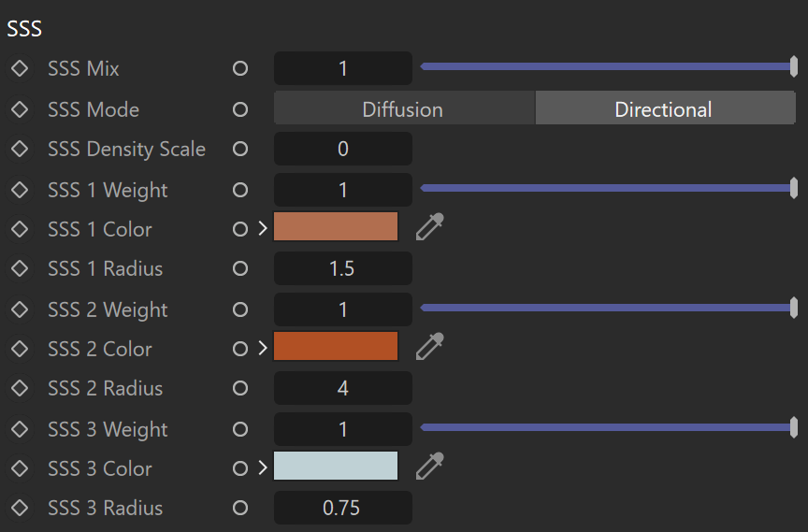Toggle the circle button for SSS 1 Weight

[x=240, y=190]
